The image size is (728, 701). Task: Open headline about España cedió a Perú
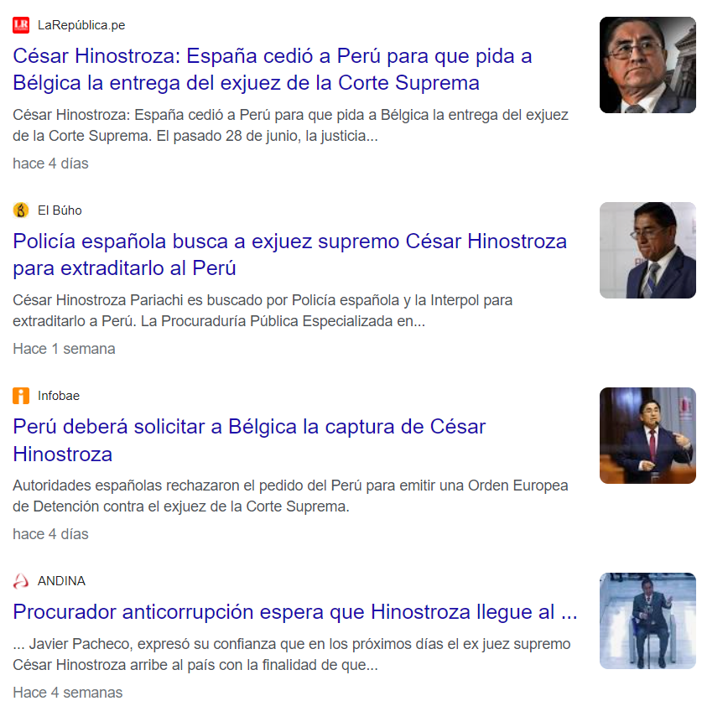coord(272,69)
